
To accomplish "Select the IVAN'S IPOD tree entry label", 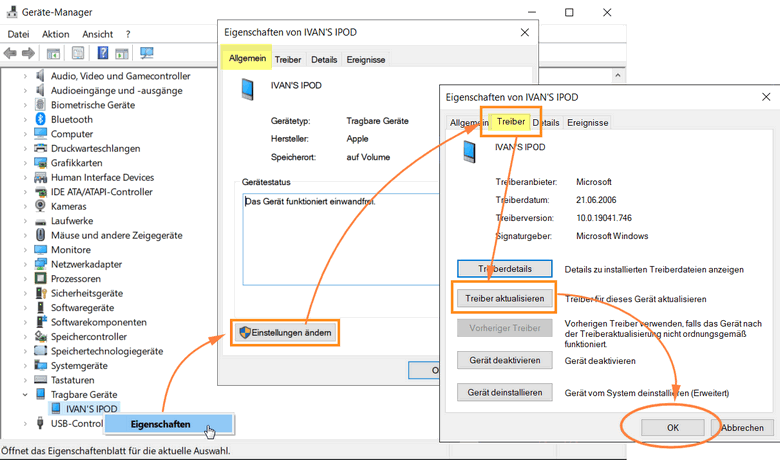I will click(92, 409).
